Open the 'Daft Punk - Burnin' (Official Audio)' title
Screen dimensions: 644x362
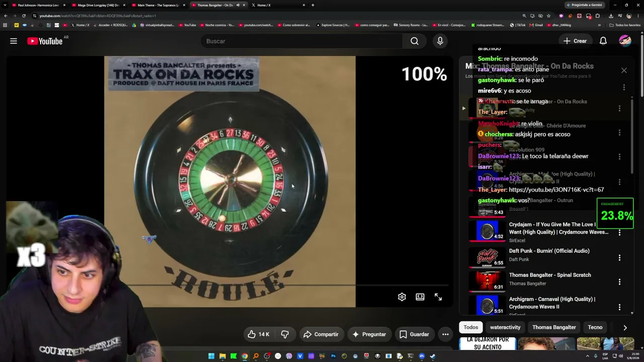click(x=549, y=251)
